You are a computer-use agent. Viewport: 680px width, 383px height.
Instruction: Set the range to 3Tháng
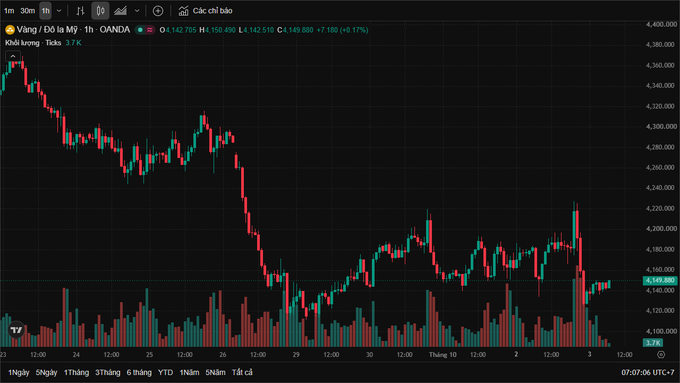(108, 372)
